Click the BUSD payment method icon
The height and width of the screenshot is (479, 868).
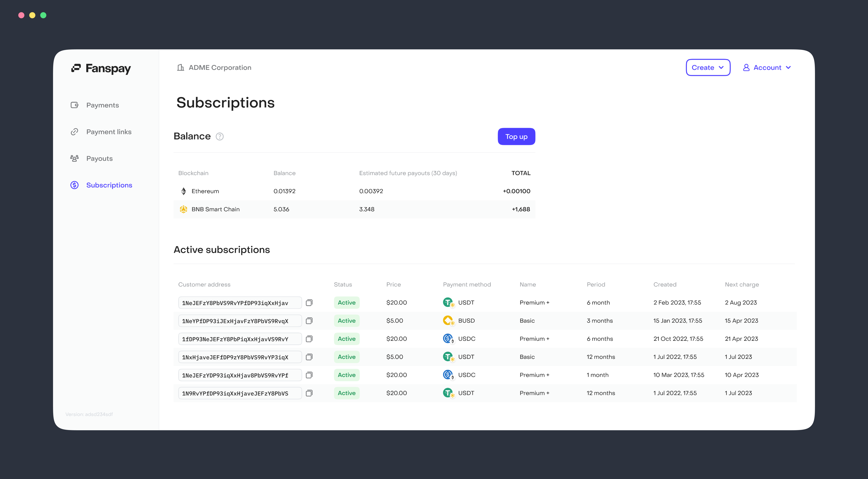pyautogui.click(x=448, y=320)
